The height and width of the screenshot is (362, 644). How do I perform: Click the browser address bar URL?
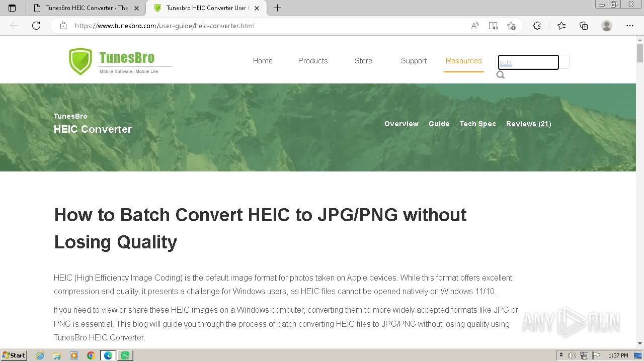pos(165,26)
